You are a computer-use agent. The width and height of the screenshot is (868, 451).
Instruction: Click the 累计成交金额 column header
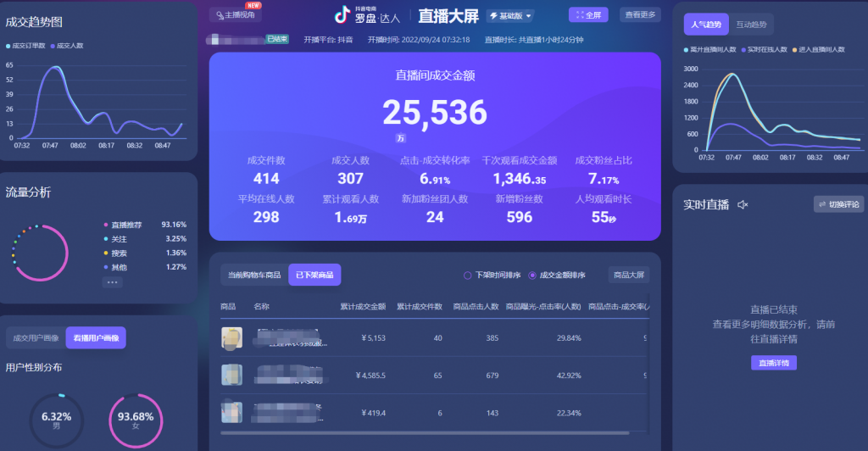[x=363, y=307]
